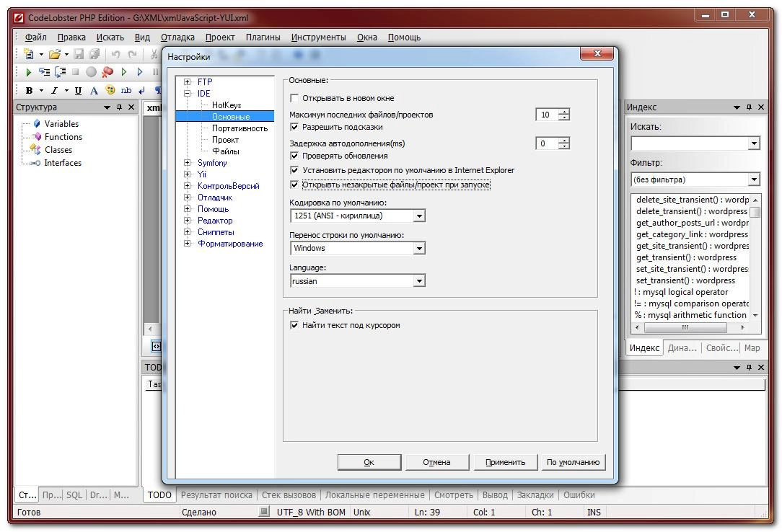Uncheck 'Проверять обновления'
Viewport: 782px width, 532px height.
coord(294,156)
